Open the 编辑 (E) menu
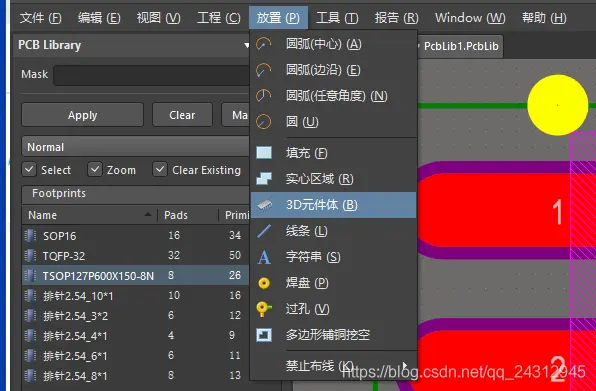The height and width of the screenshot is (391, 596). click(x=99, y=18)
